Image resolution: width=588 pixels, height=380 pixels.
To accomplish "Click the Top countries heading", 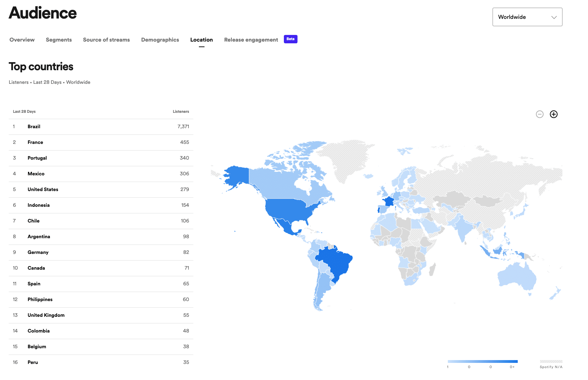I will point(41,67).
